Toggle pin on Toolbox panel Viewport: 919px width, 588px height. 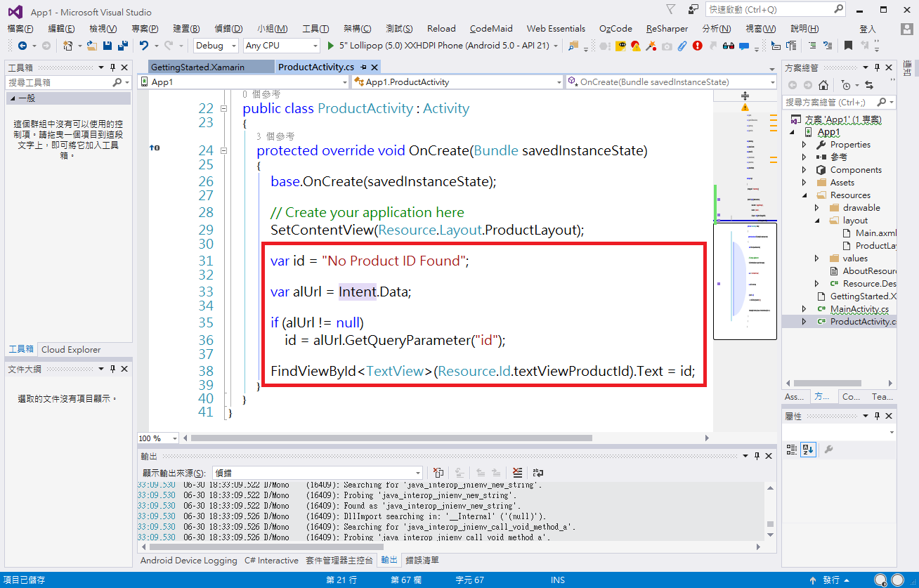pos(112,67)
